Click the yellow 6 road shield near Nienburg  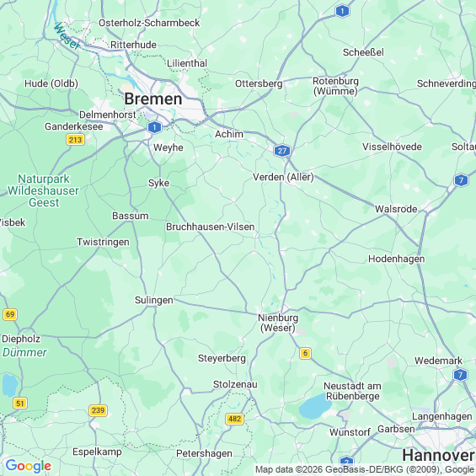(305, 353)
